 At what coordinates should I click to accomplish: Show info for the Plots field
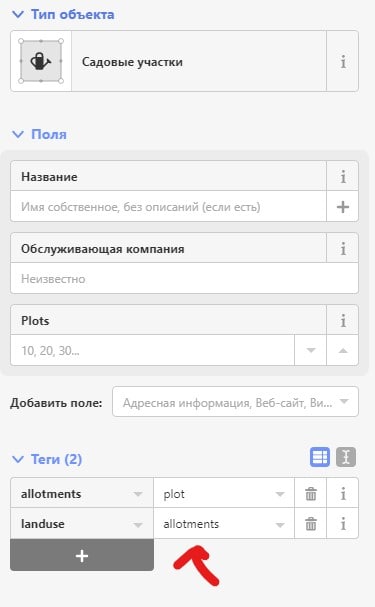tap(343, 321)
